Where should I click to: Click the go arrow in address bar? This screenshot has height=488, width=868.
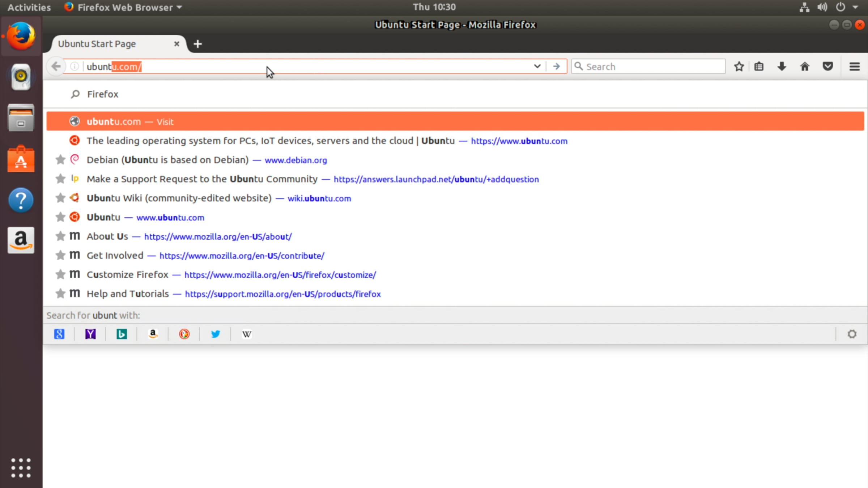click(x=556, y=67)
